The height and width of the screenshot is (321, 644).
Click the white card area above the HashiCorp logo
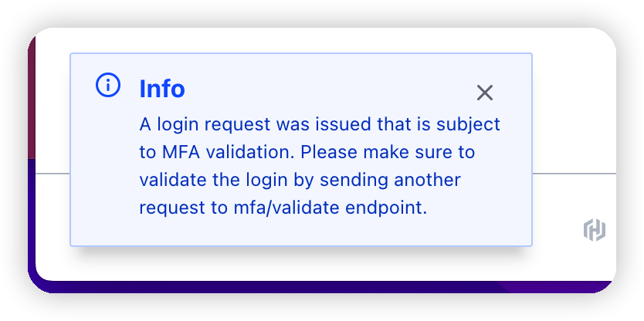[x=575, y=116]
